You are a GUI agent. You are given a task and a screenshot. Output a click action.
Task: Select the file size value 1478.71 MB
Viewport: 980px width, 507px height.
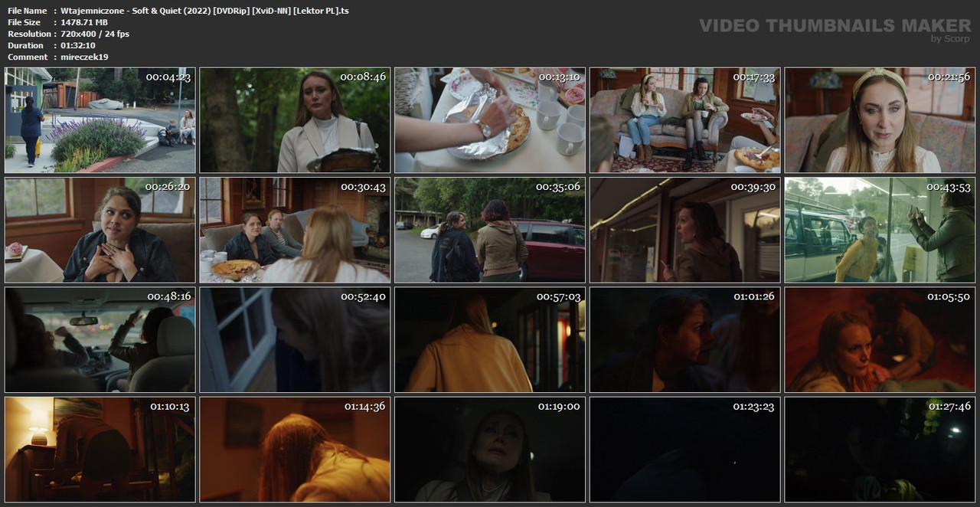click(84, 22)
